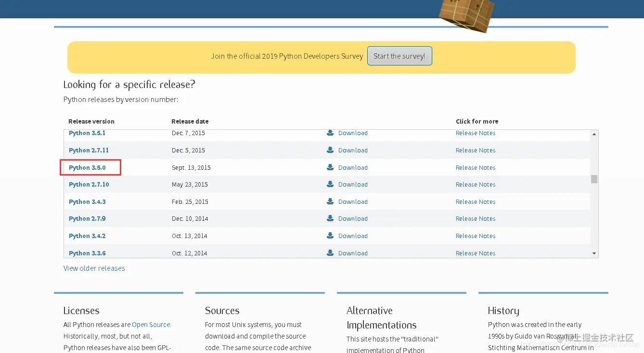Click Download text for Python 2.7.9

coord(353,218)
